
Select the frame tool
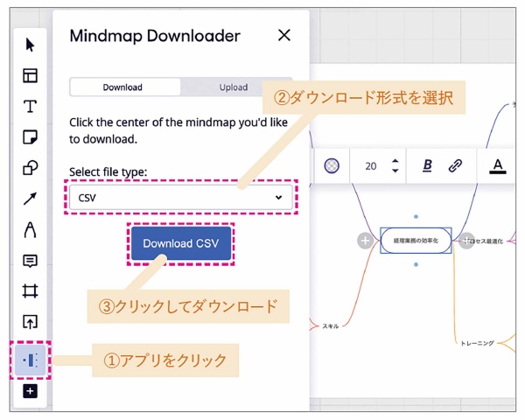pos(31,290)
